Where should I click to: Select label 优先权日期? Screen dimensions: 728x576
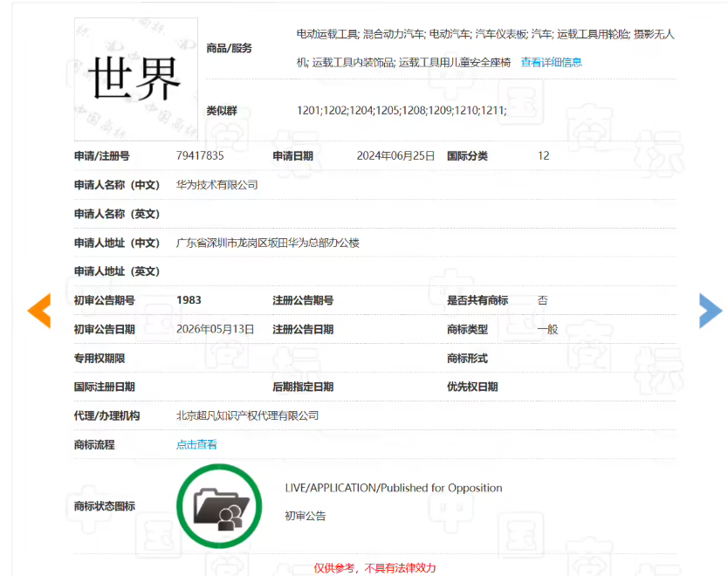coord(472,387)
